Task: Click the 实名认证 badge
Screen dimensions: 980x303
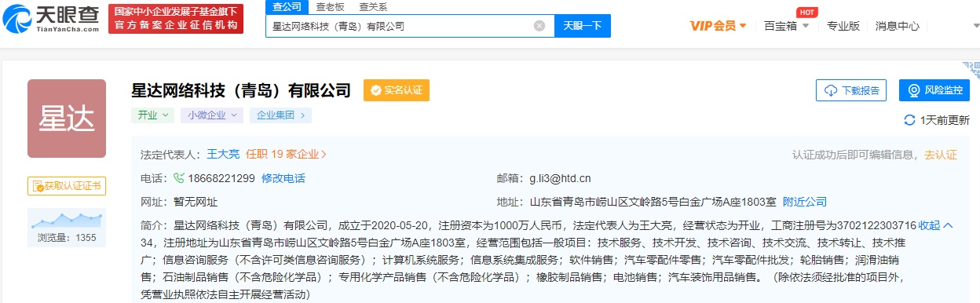Action: [397, 90]
